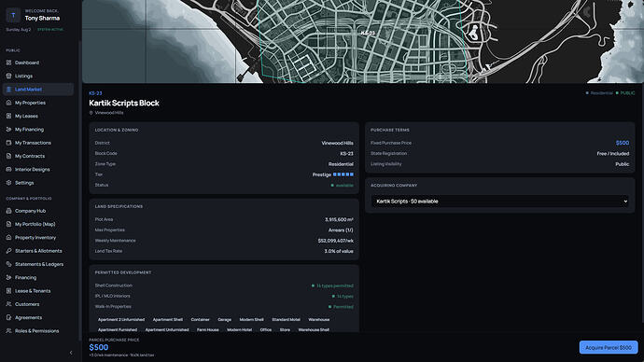
Task: Open Property Inventory section
Action: tap(37, 238)
